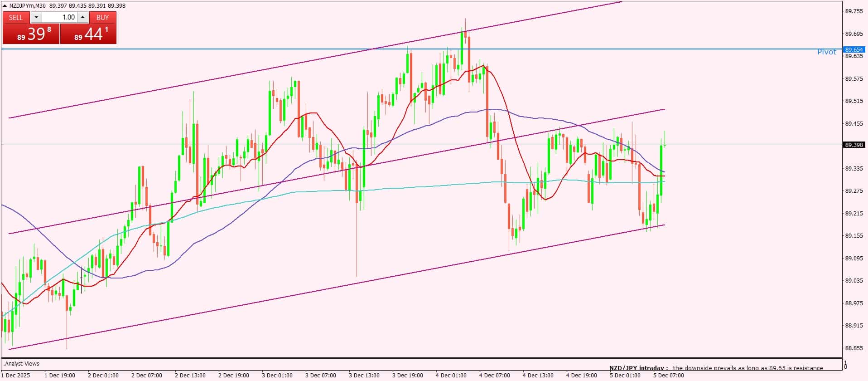The width and height of the screenshot is (868, 381).
Task: Click the 3 Dec 07:00 time label
Action: pyautogui.click(x=321, y=376)
